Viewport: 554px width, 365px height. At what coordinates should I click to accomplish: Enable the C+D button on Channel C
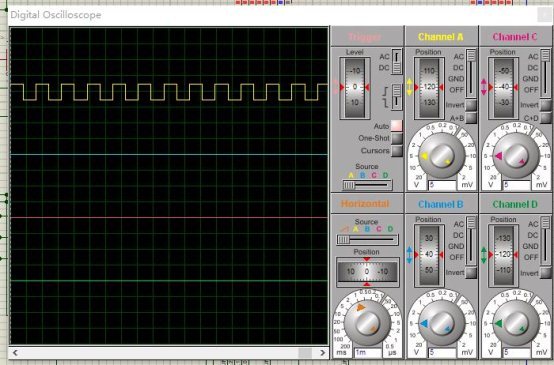click(x=546, y=118)
